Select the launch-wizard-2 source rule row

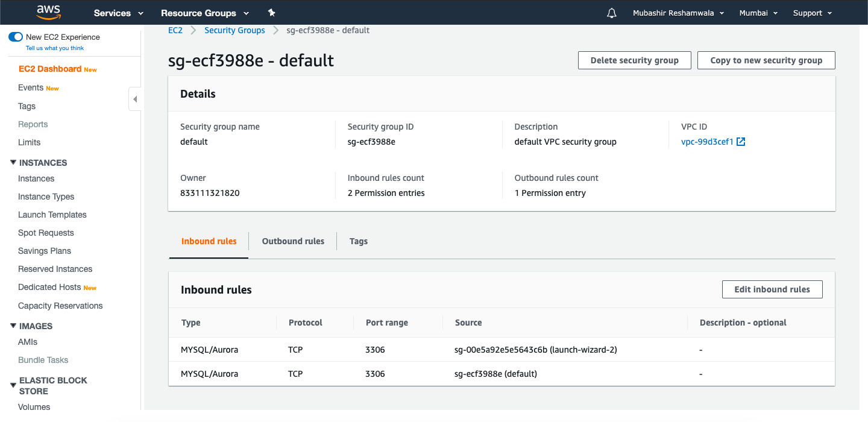[x=502, y=350]
